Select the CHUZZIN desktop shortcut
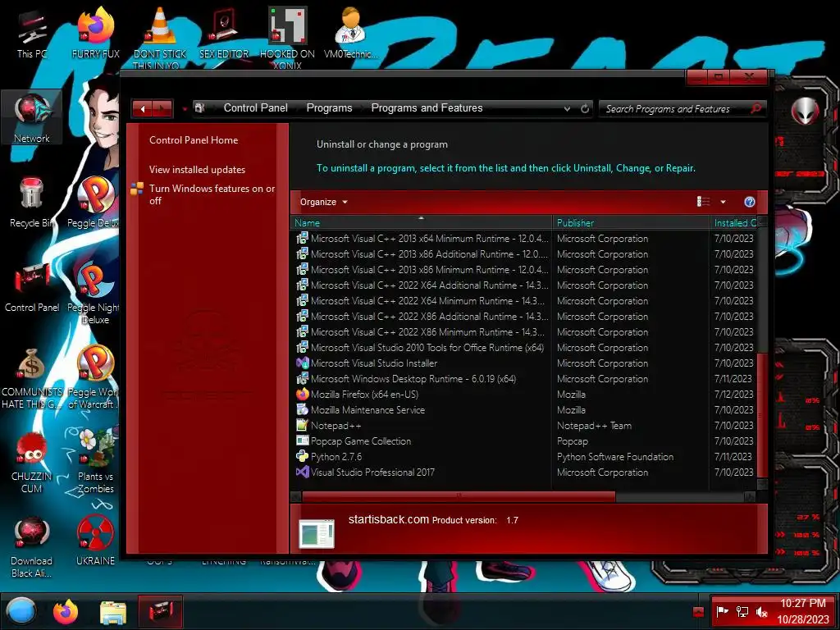 click(x=32, y=463)
